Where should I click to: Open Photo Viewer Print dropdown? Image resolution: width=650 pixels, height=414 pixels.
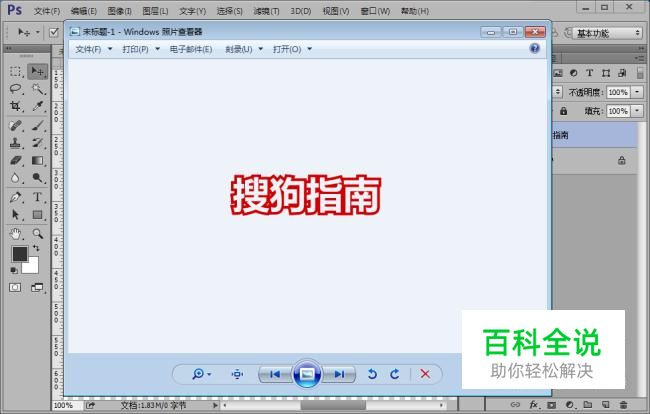(x=141, y=49)
